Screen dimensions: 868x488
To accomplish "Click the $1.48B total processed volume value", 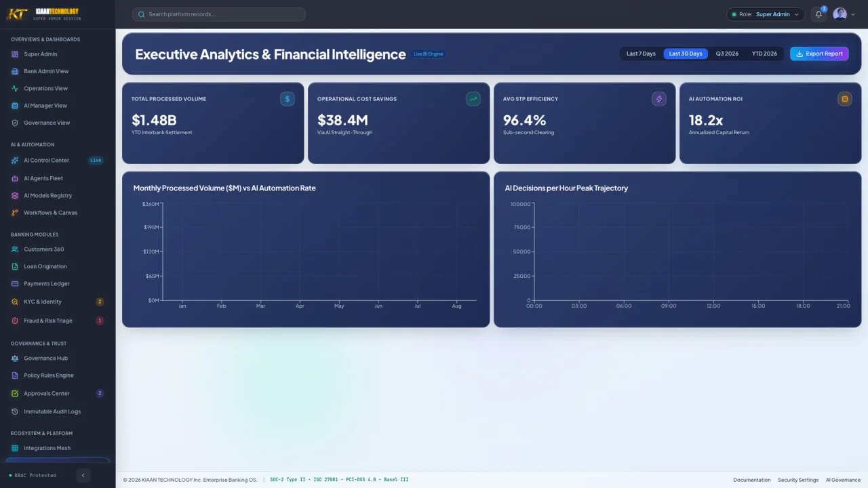I will [154, 120].
